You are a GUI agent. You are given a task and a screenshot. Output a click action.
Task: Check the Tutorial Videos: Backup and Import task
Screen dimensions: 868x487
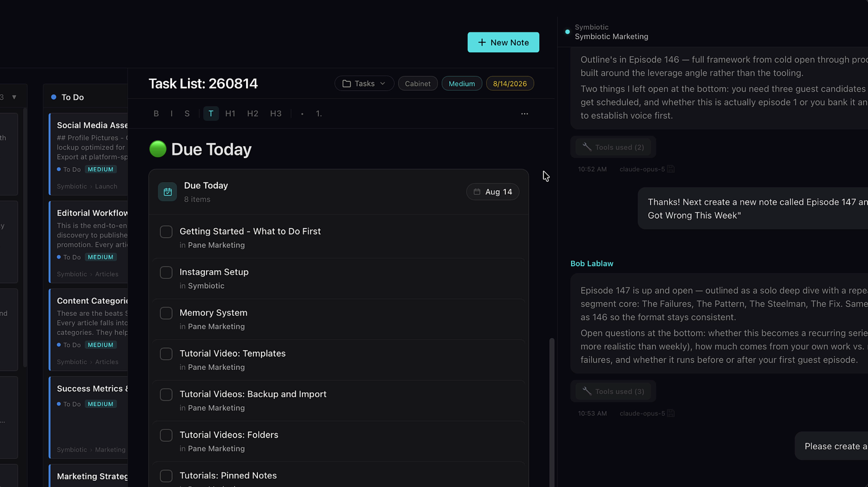tap(166, 395)
